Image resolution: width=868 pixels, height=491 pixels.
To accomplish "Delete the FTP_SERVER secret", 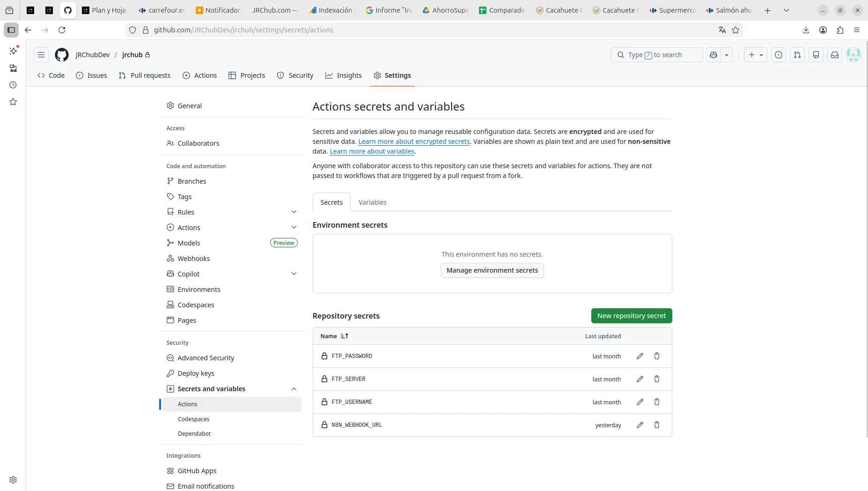I will click(657, 379).
